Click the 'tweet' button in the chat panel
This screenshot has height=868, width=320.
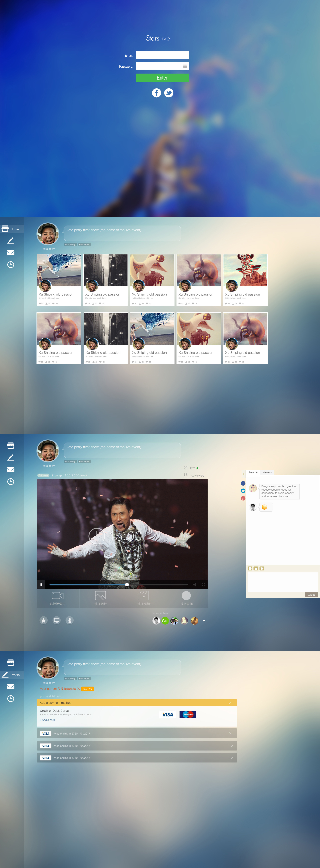click(x=311, y=595)
